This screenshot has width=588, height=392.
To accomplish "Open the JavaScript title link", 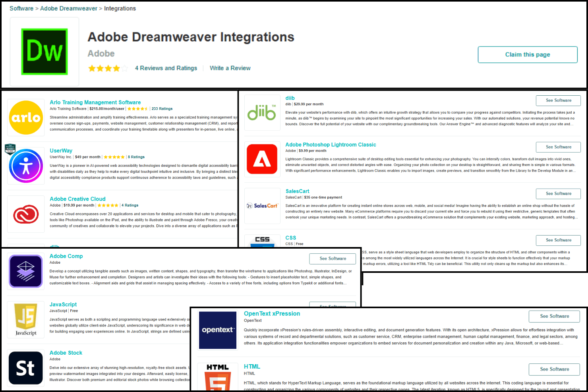I will [x=63, y=304].
